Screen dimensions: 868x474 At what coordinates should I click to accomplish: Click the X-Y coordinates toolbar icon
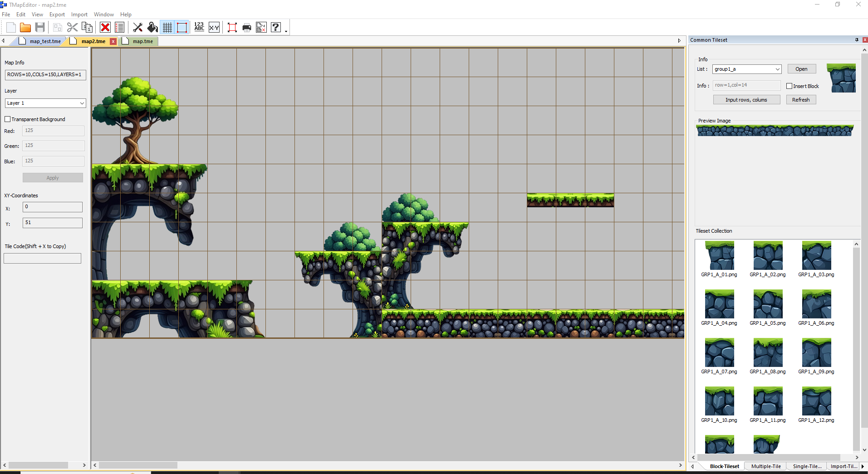pyautogui.click(x=214, y=28)
